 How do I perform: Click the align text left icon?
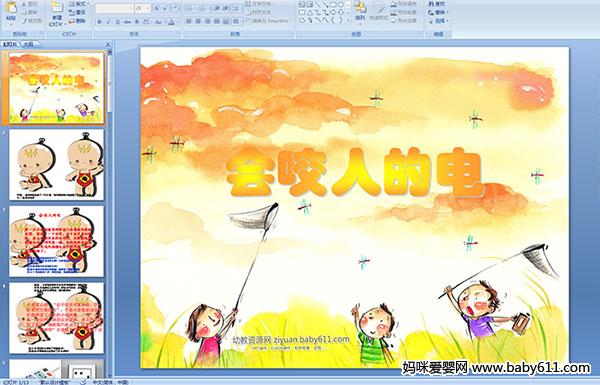189,21
